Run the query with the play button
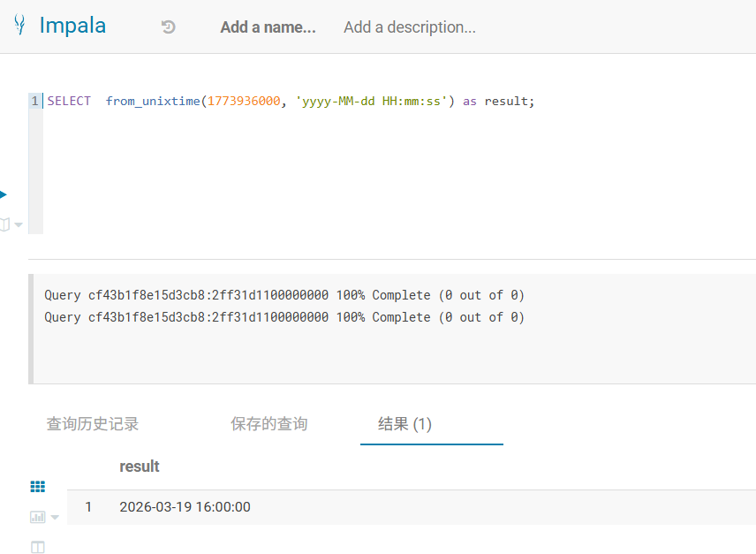 4,194
